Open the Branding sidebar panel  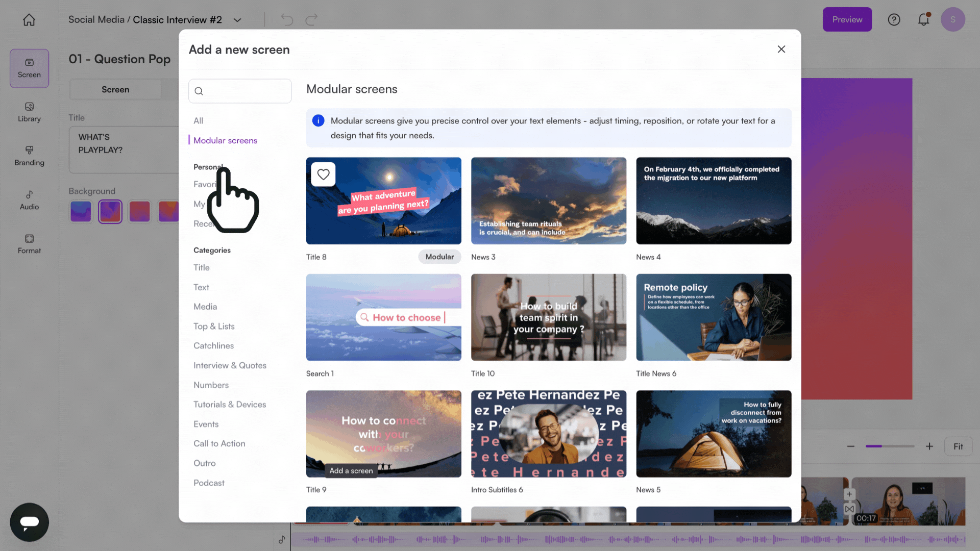coord(29,156)
